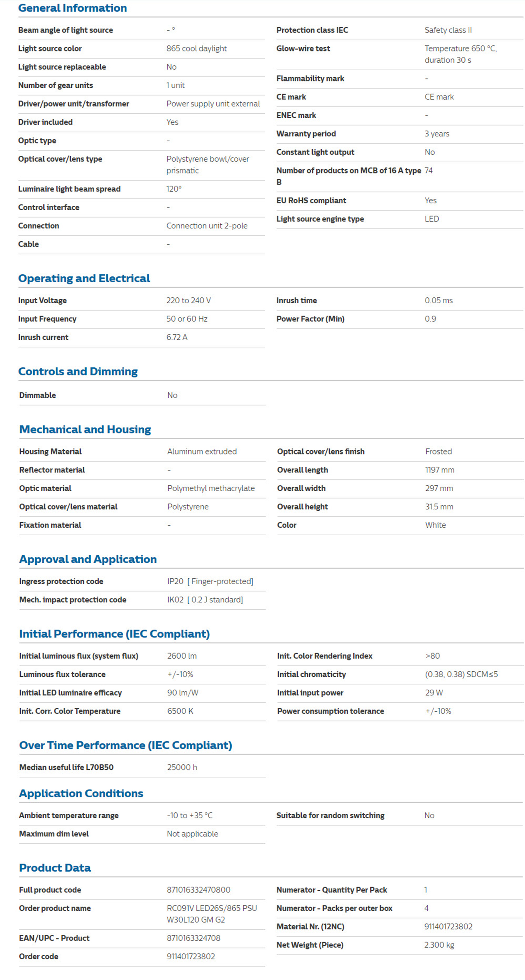
Task: Select the Initial chromaticity SDCM value
Action: [x=461, y=674]
